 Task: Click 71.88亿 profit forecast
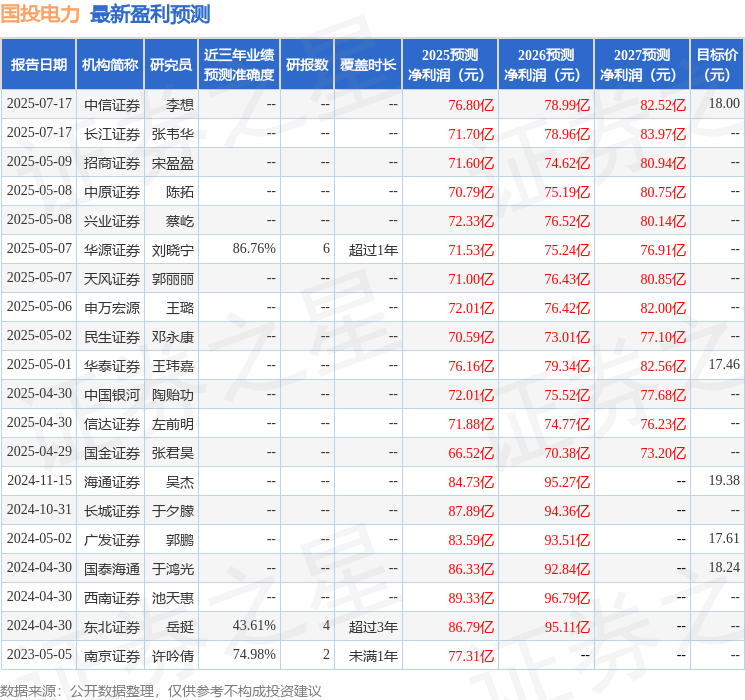[471, 424]
